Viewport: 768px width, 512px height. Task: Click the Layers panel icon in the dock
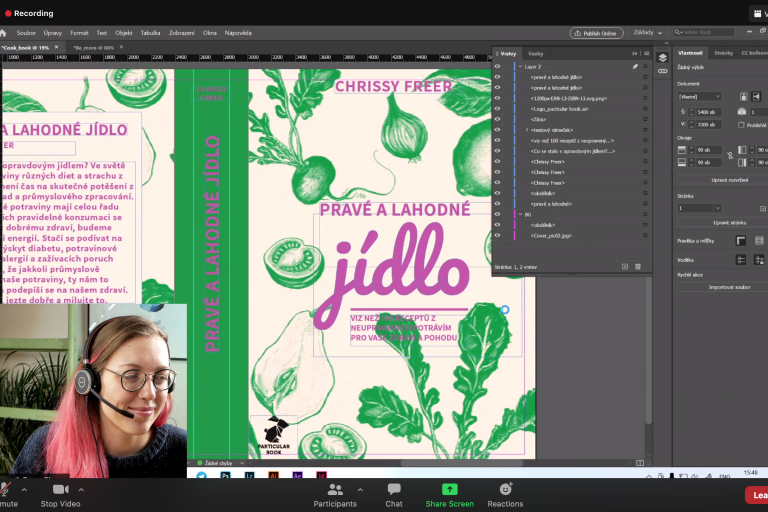coord(662,57)
